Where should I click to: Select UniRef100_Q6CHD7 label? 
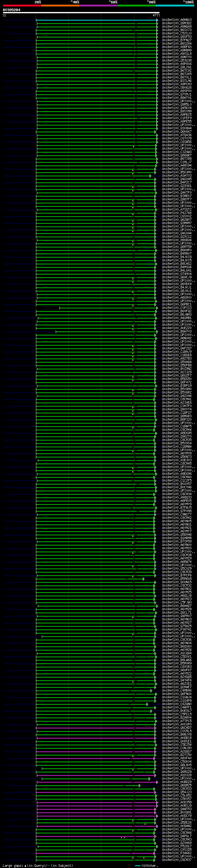pyautogui.click(x=177, y=728)
